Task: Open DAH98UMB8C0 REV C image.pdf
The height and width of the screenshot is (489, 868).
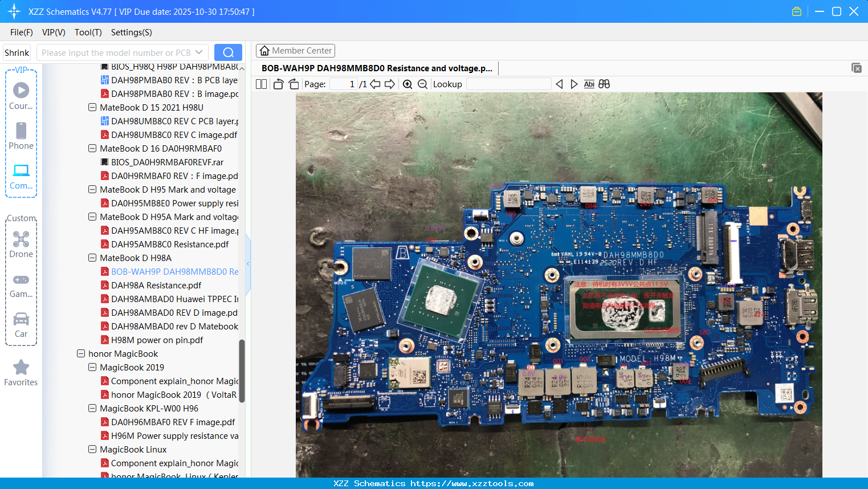Action: click(x=169, y=135)
